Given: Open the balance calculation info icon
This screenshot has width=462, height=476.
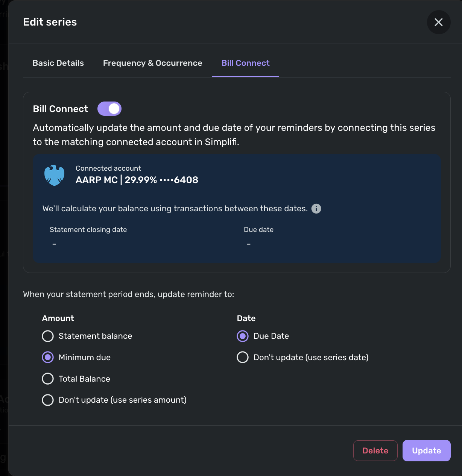Looking at the screenshot, I should pos(316,209).
